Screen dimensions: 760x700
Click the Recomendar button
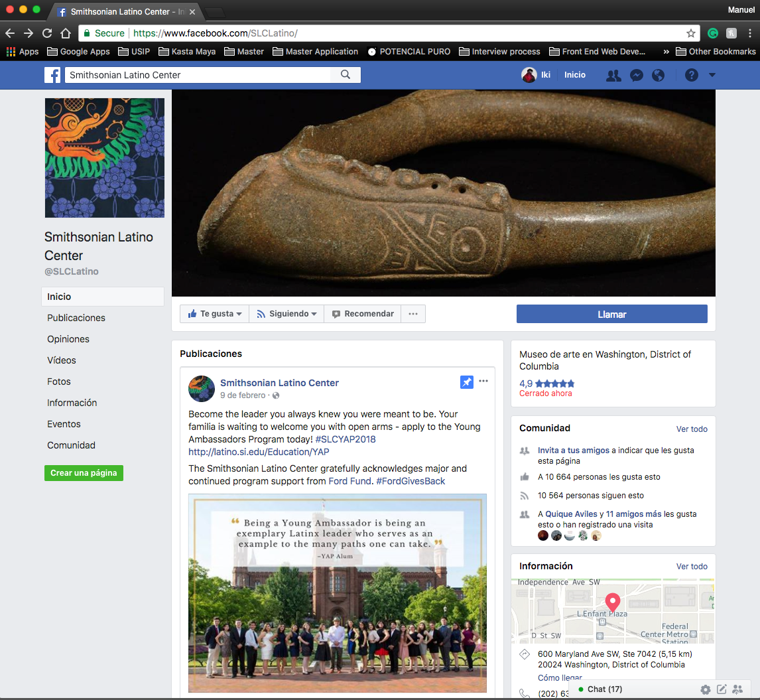[363, 314]
